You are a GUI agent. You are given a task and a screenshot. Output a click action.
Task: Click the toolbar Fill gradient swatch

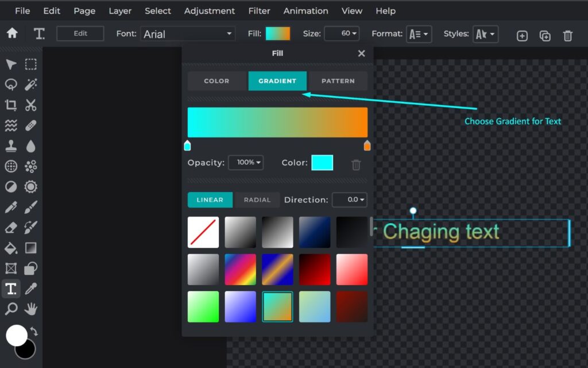tap(278, 33)
